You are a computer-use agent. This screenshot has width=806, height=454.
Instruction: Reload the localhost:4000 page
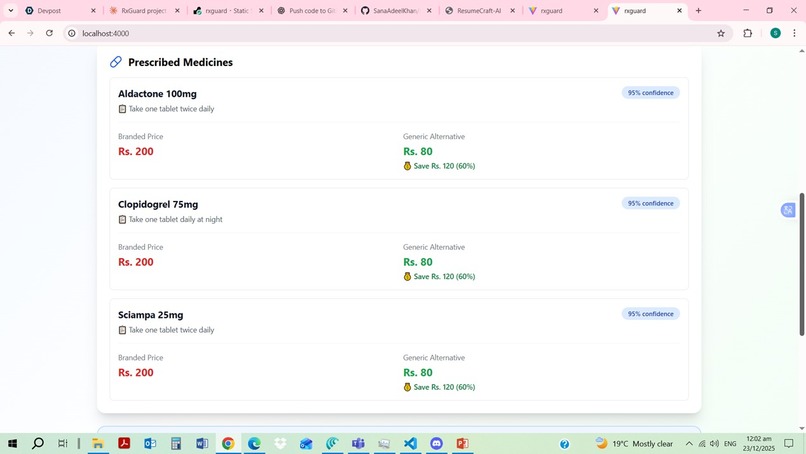[49, 33]
